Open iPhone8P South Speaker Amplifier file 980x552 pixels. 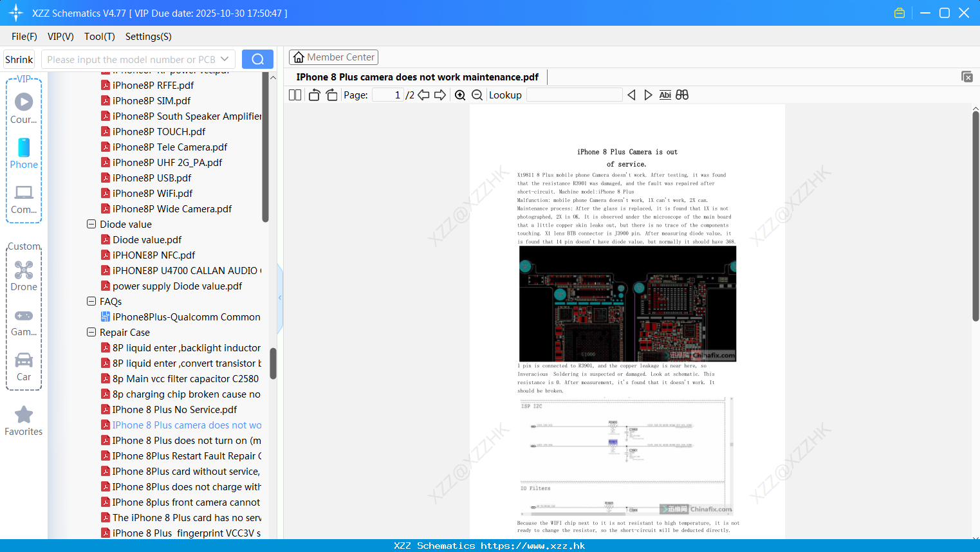[x=187, y=116]
